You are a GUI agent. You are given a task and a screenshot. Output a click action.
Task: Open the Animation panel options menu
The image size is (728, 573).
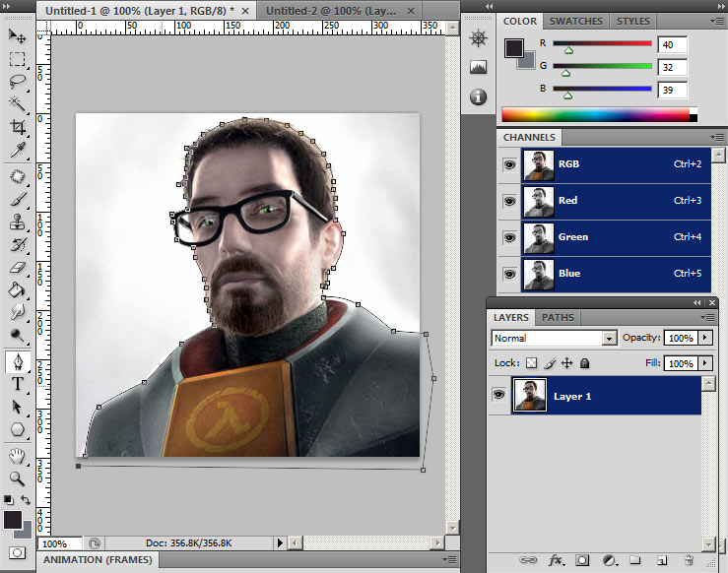pos(449,559)
